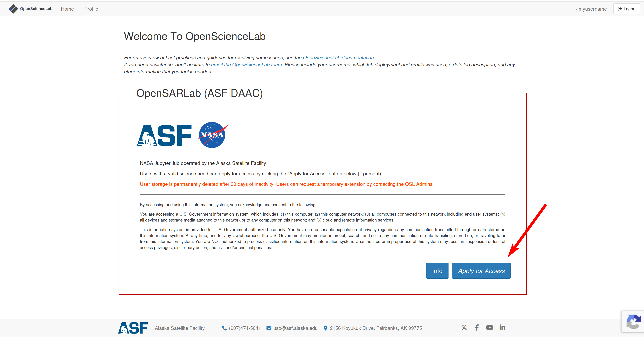This screenshot has height=337, width=644.
Task: Click the 2156 Koyukuk Drive address
Action: tap(376, 328)
